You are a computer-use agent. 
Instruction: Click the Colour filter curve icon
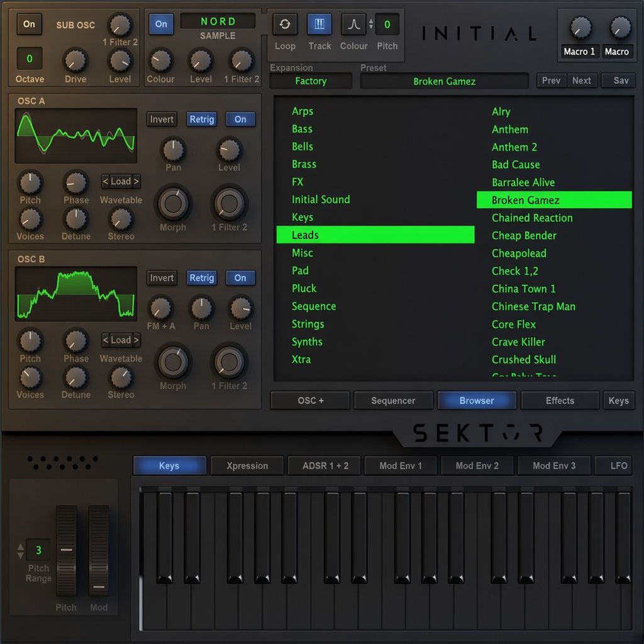click(353, 25)
